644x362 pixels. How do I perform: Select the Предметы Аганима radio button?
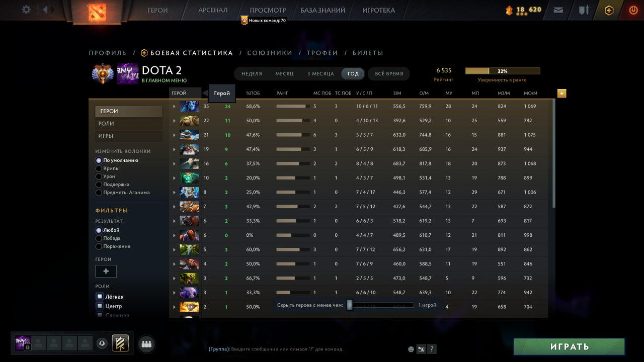click(x=99, y=193)
